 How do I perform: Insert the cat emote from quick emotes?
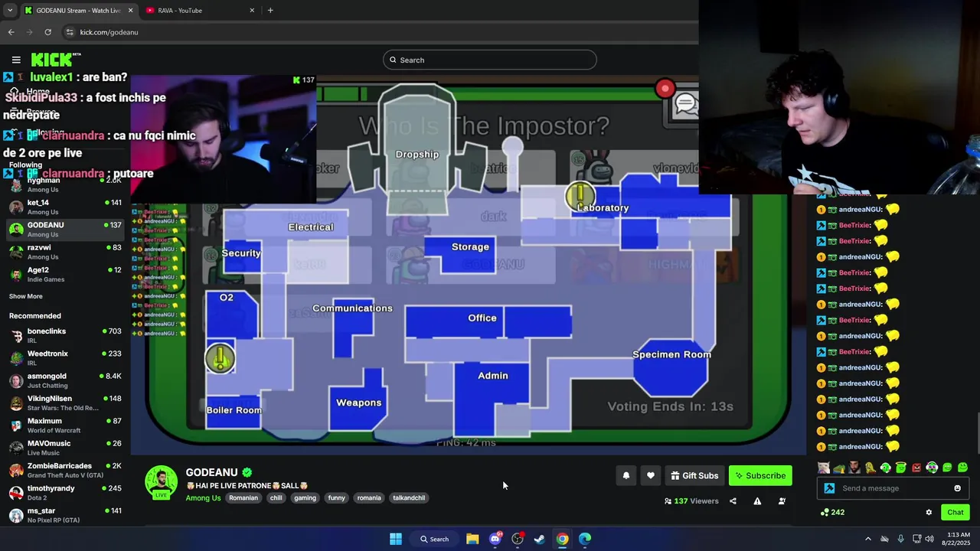coord(823,468)
